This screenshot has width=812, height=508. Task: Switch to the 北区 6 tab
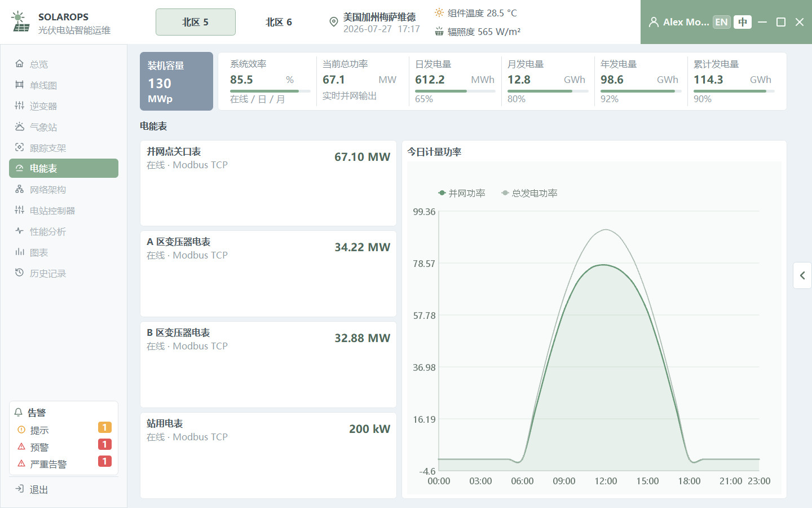click(279, 22)
